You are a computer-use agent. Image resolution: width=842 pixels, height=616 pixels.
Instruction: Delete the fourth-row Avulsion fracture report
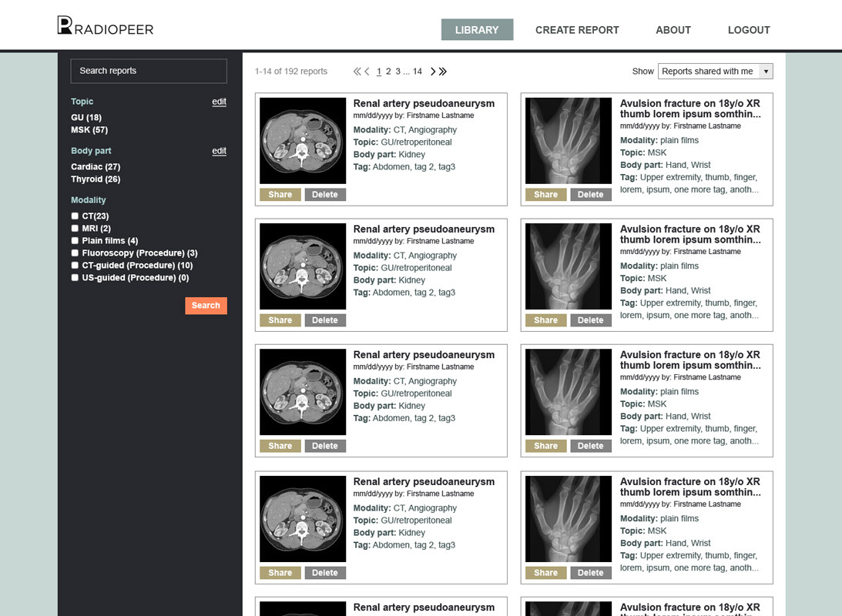591,573
